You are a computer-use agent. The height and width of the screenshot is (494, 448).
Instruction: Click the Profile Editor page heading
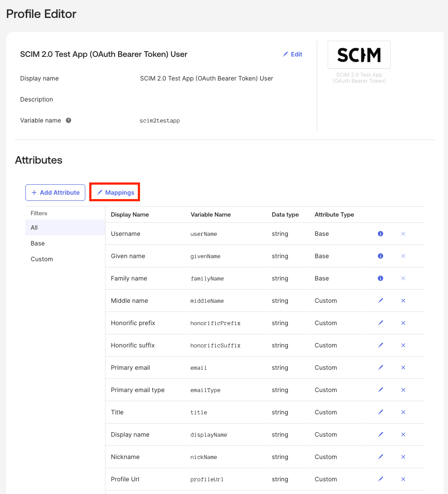tap(41, 14)
